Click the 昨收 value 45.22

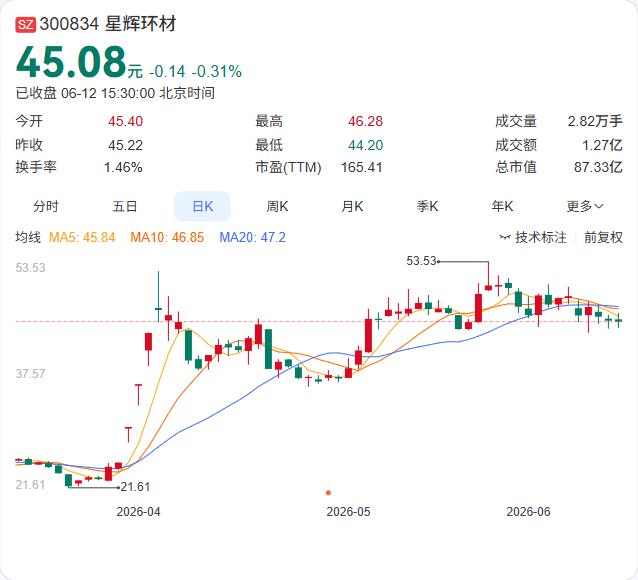click(125, 145)
